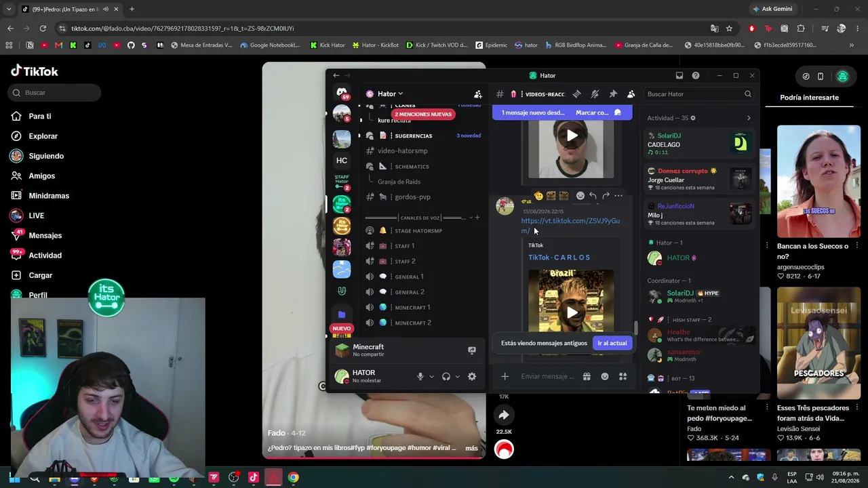The image size is (868, 488).
Task: Open headphone output options arrow
Action: coord(457,377)
